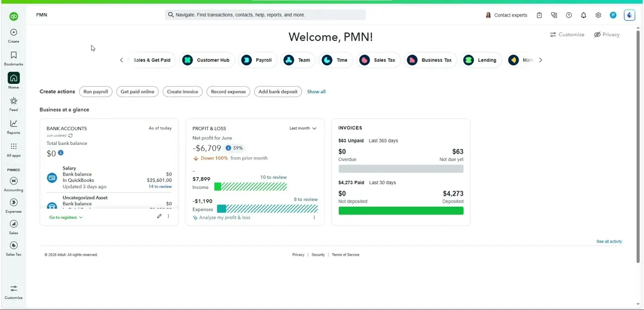
Task: Show previous app tabs with left chevron
Action: point(121,60)
